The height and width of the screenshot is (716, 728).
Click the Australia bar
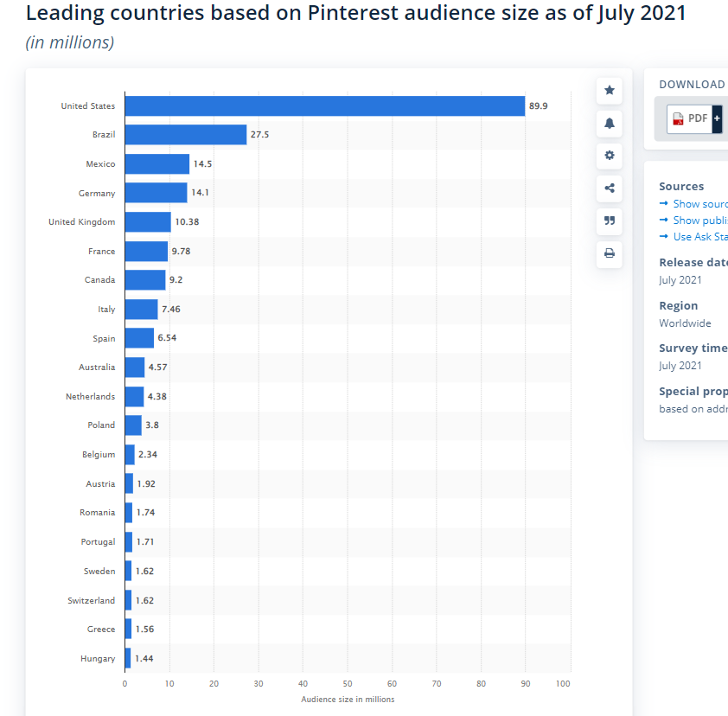pos(135,368)
